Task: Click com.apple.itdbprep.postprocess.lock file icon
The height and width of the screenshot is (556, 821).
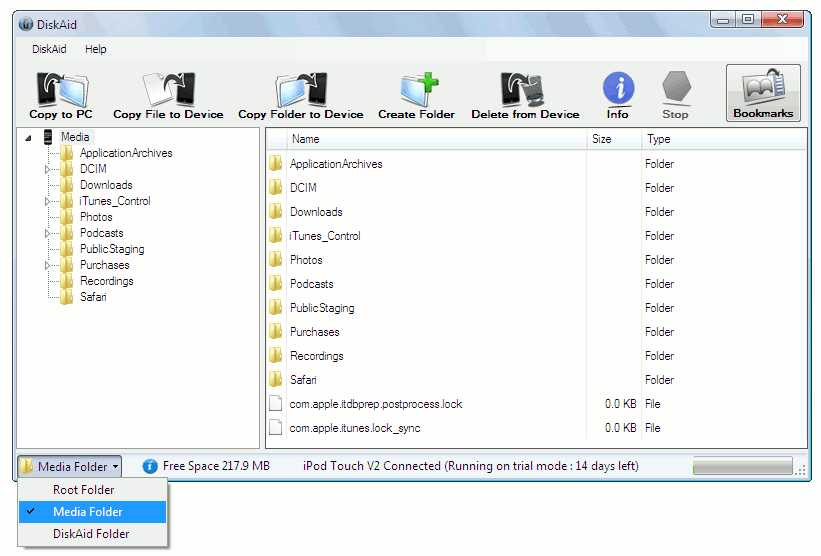Action: pos(275,404)
